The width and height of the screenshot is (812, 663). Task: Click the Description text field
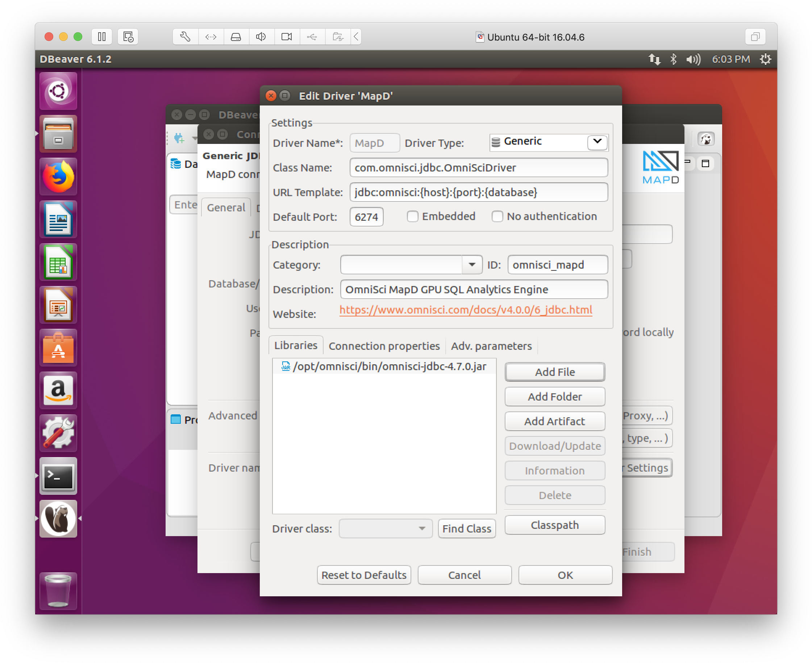474,290
